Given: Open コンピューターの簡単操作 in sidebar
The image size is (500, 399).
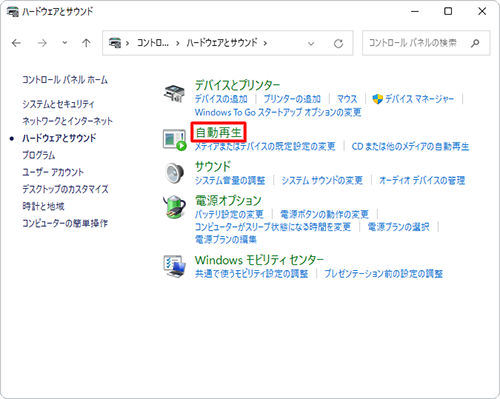Looking at the screenshot, I should pyautogui.click(x=65, y=223).
